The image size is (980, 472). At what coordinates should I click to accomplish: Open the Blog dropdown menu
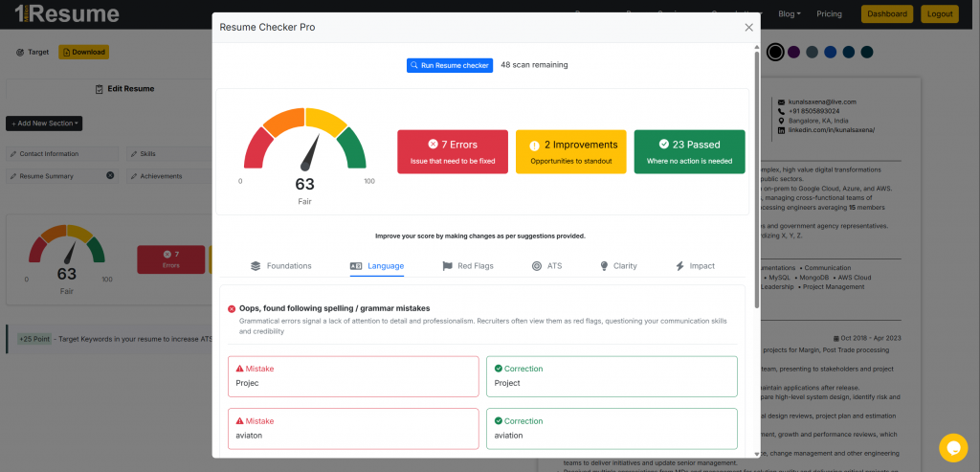click(790, 14)
